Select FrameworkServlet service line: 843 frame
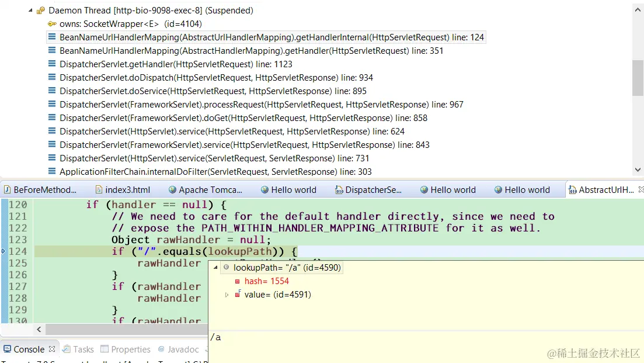 click(x=245, y=145)
